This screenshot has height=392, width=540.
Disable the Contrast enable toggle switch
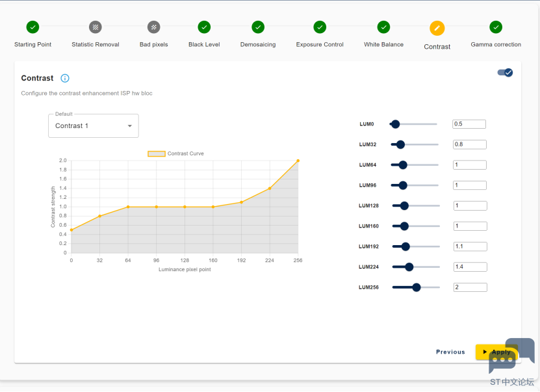(x=505, y=72)
